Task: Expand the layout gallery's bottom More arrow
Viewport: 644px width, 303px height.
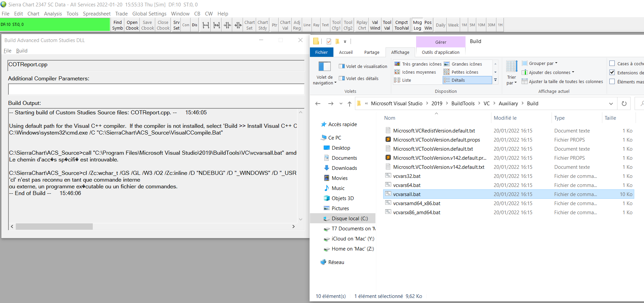Action: [495, 80]
